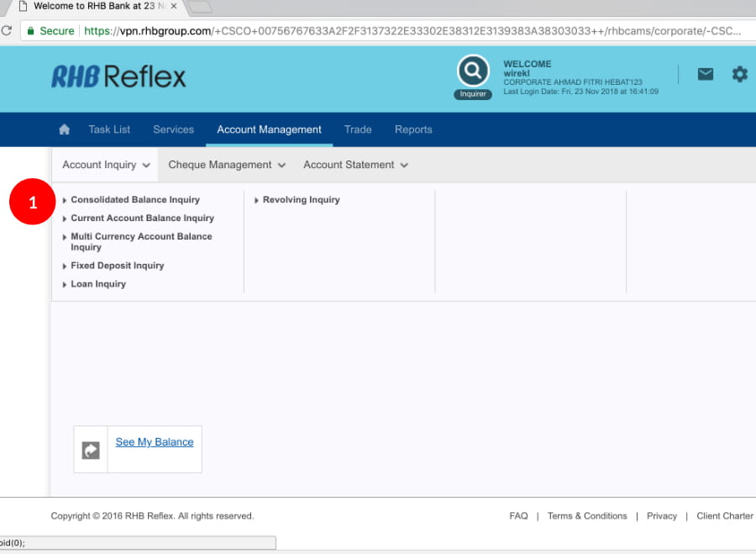Open the FAQ footer link
The width and height of the screenshot is (756, 554).
pos(518,516)
